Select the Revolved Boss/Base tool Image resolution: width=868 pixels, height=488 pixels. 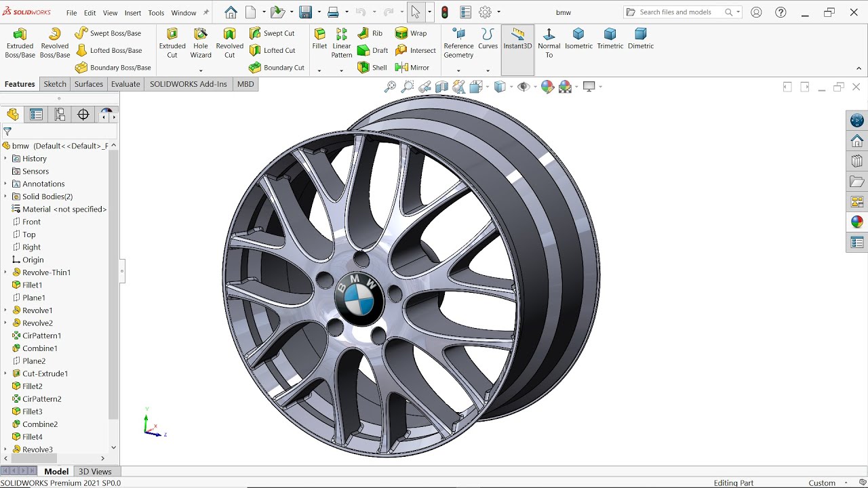pos(55,43)
